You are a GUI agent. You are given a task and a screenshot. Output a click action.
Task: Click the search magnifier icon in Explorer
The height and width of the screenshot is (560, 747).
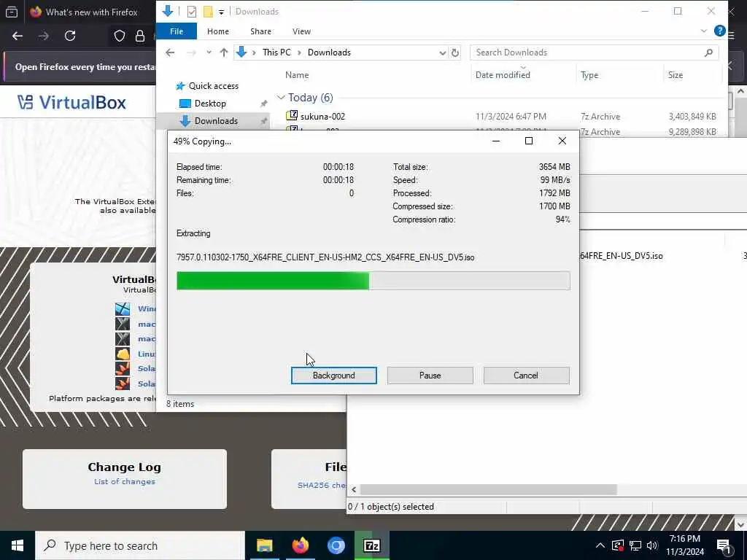click(708, 52)
